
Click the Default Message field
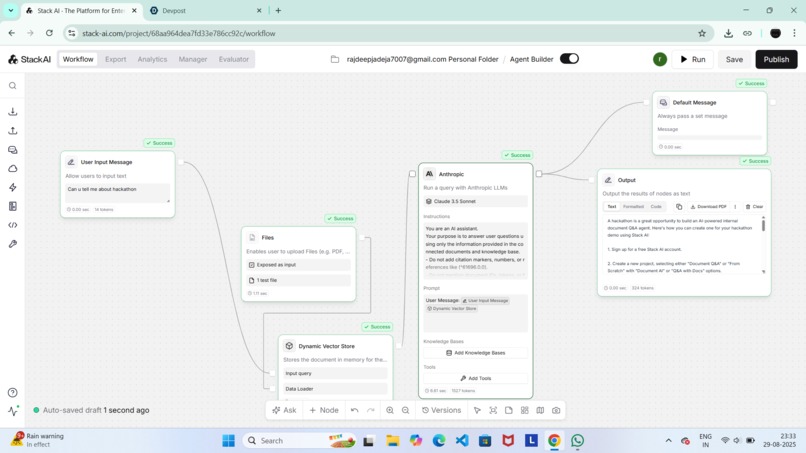tap(709, 138)
